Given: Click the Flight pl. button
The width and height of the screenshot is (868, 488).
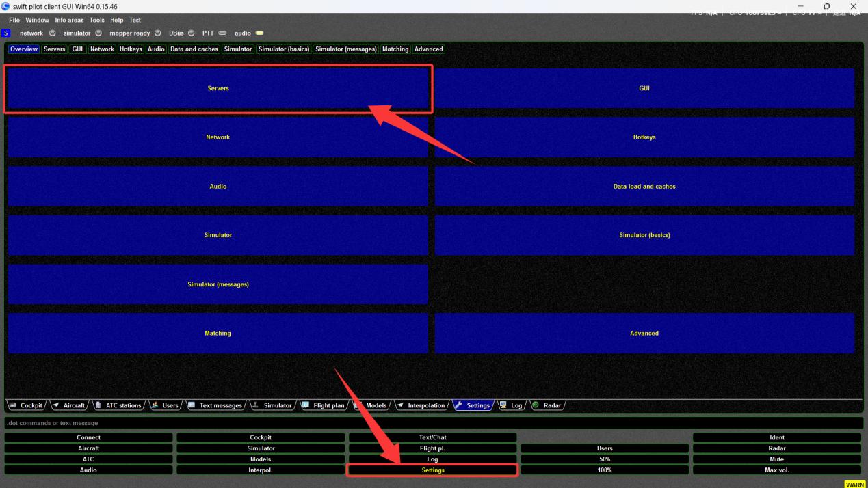Looking at the screenshot, I should (x=433, y=448).
